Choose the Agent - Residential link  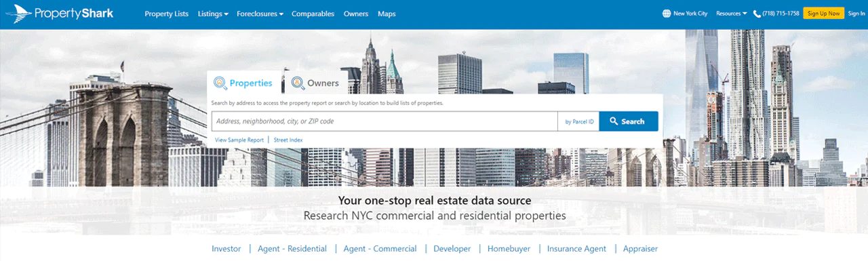tap(292, 249)
